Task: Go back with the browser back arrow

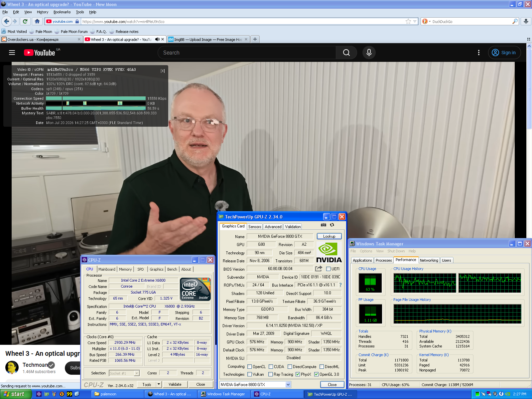Action: [6, 21]
